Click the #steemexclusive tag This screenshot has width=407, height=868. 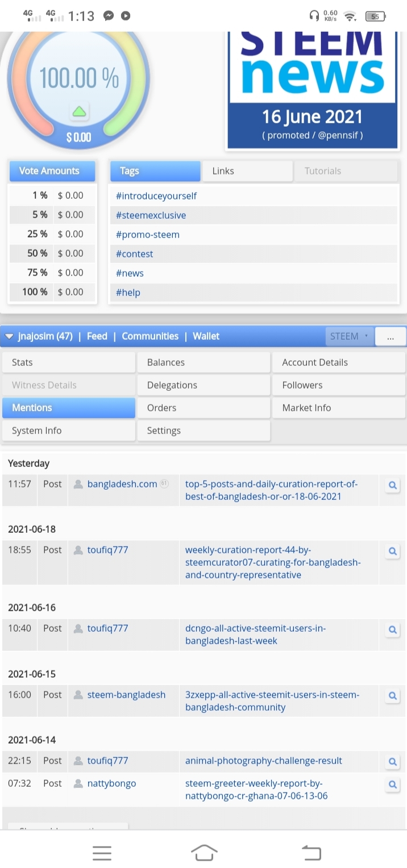[151, 215]
